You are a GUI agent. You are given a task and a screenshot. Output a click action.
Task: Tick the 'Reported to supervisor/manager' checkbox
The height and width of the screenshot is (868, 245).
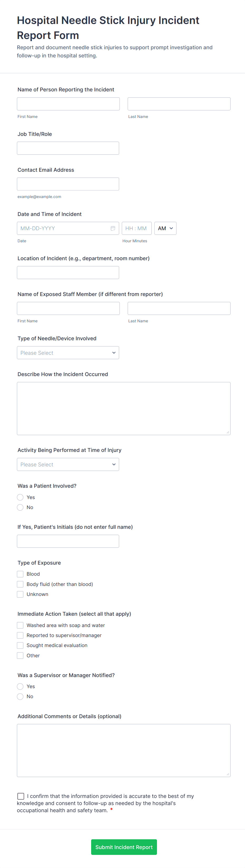20,635
